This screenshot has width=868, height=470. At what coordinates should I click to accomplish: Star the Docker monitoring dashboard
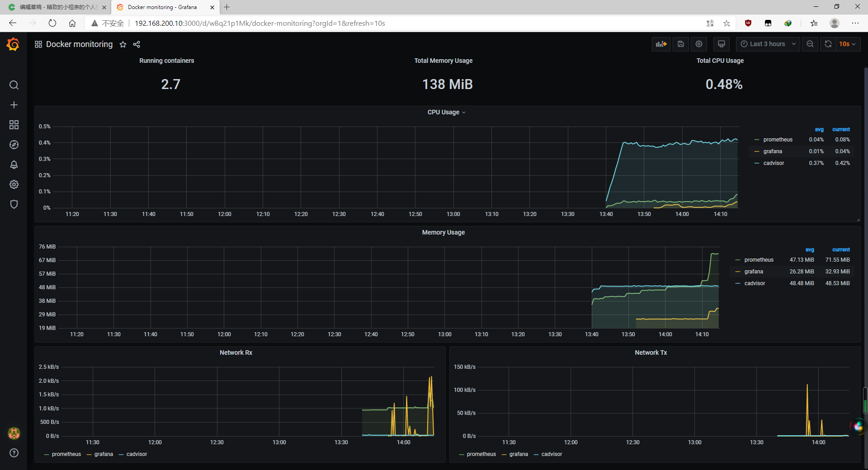(x=123, y=44)
